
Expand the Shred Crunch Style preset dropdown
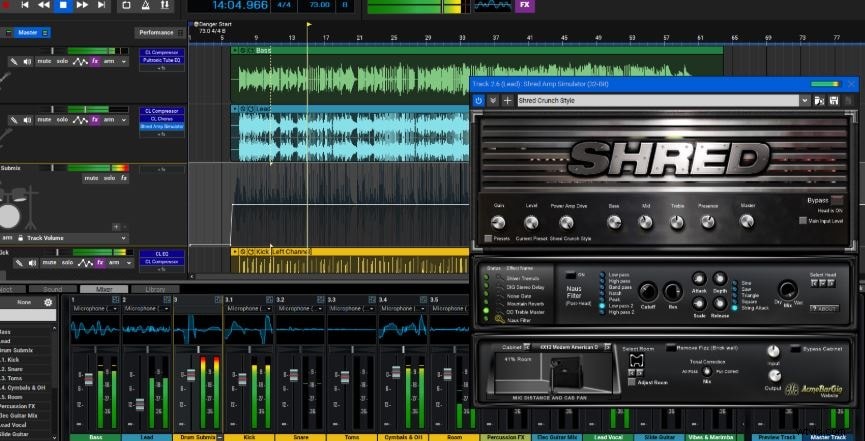(805, 100)
